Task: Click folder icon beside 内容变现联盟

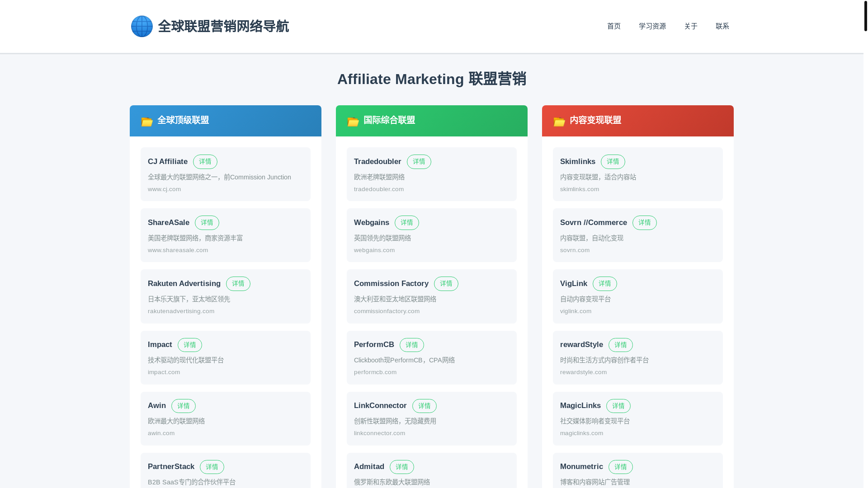Action: coord(559,121)
